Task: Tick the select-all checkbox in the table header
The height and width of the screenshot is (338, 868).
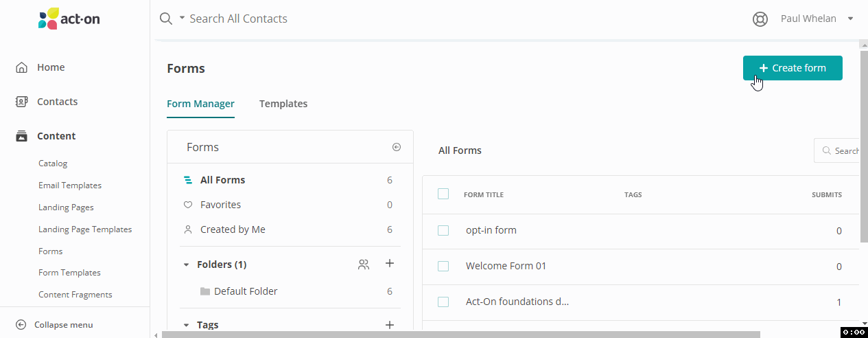Action: tap(443, 194)
